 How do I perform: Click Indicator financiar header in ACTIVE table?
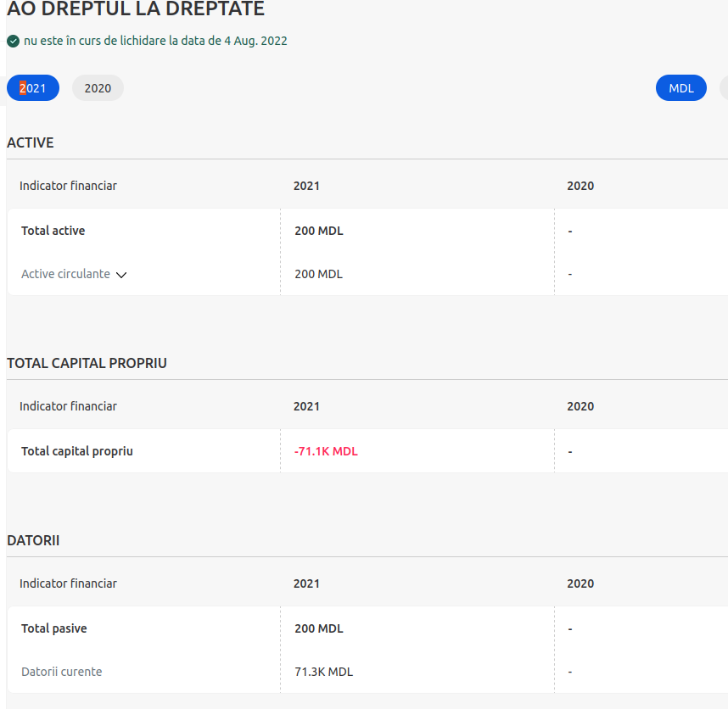68,186
